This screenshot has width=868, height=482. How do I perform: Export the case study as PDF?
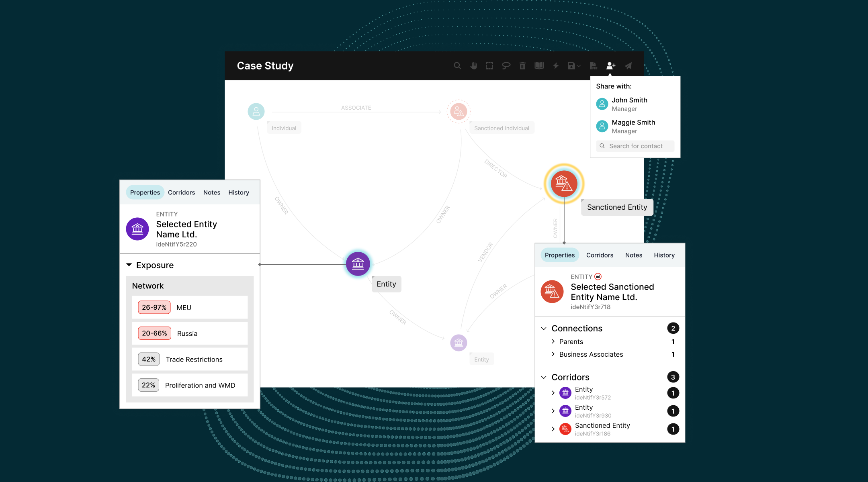tap(594, 65)
